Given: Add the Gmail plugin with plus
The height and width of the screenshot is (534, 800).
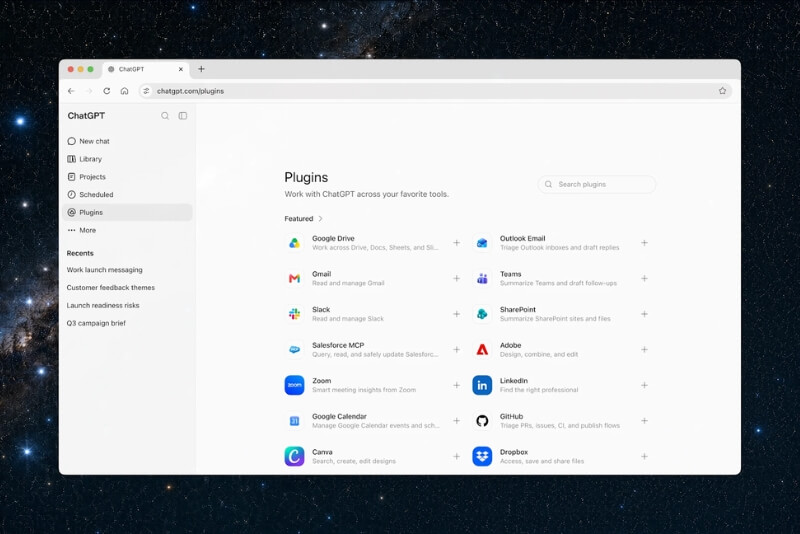Looking at the screenshot, I should pos(457,278).
